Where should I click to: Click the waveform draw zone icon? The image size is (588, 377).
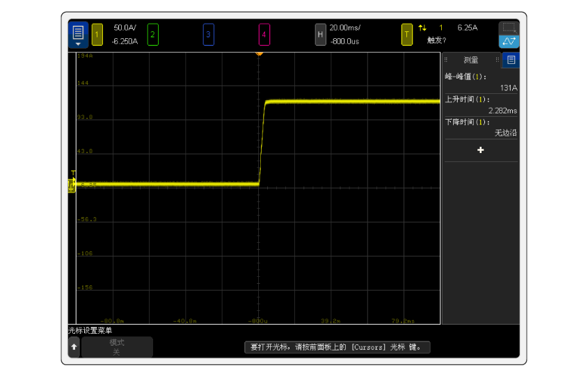coord(509,42)
